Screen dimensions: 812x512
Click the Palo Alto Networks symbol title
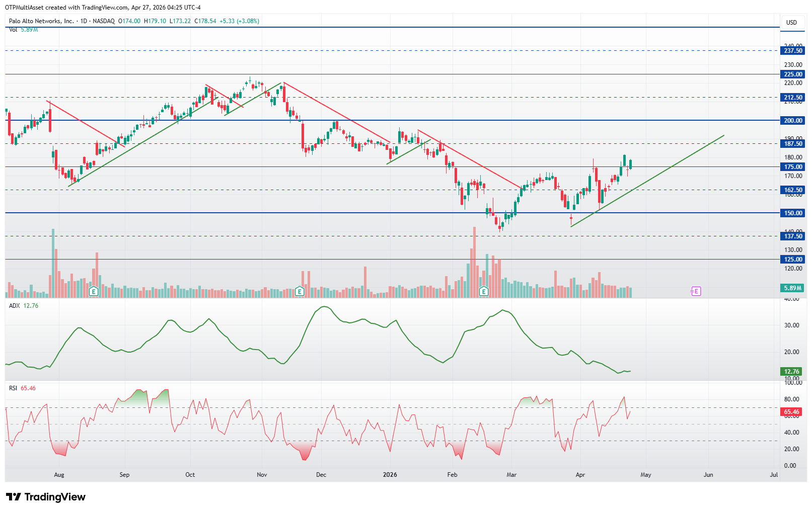click(x=41, y=21)
